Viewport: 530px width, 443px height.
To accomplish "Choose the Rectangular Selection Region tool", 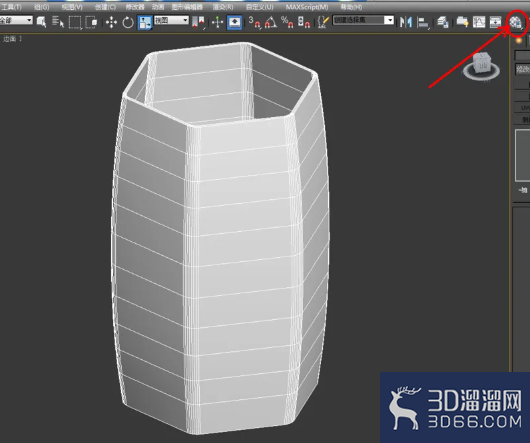I will pos(75,22).
